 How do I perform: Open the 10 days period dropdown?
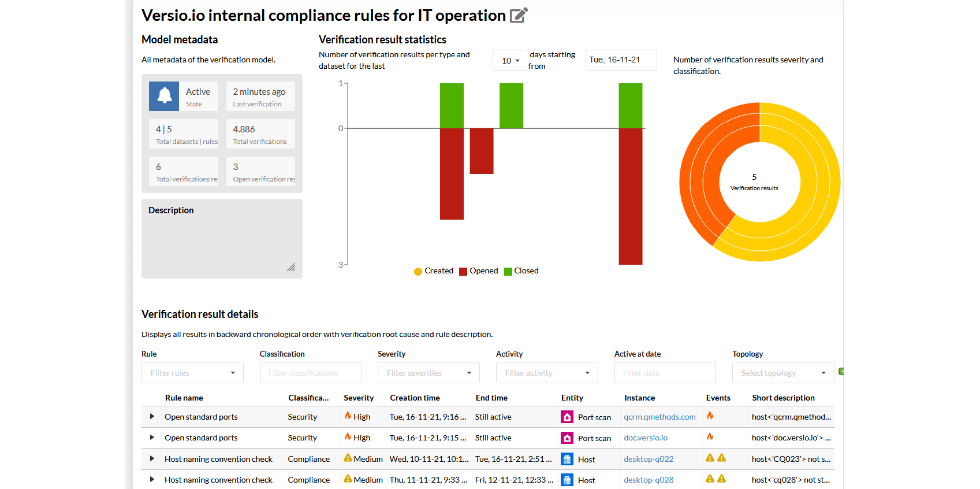(x=511, y=61)
